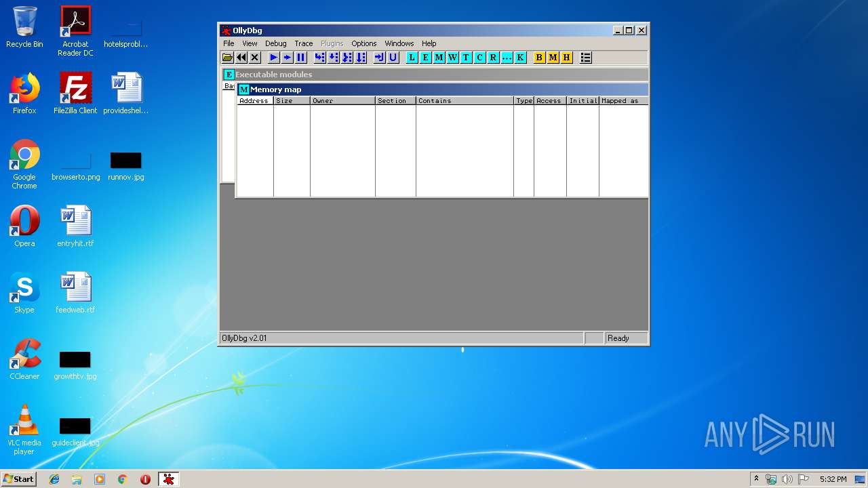Open the Options menu
Image resolution: width=868 pixels, height=488 pixels.
click(x=363, y=43)
